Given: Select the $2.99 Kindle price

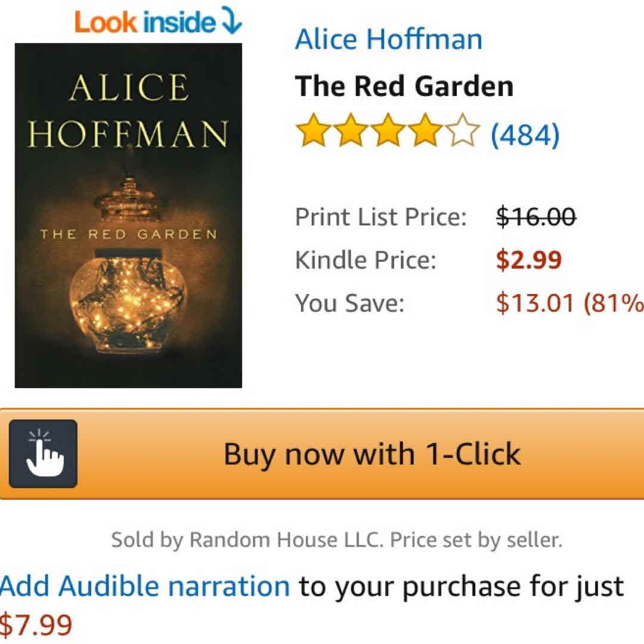Looking at the screenshot, I should [529, 260].
